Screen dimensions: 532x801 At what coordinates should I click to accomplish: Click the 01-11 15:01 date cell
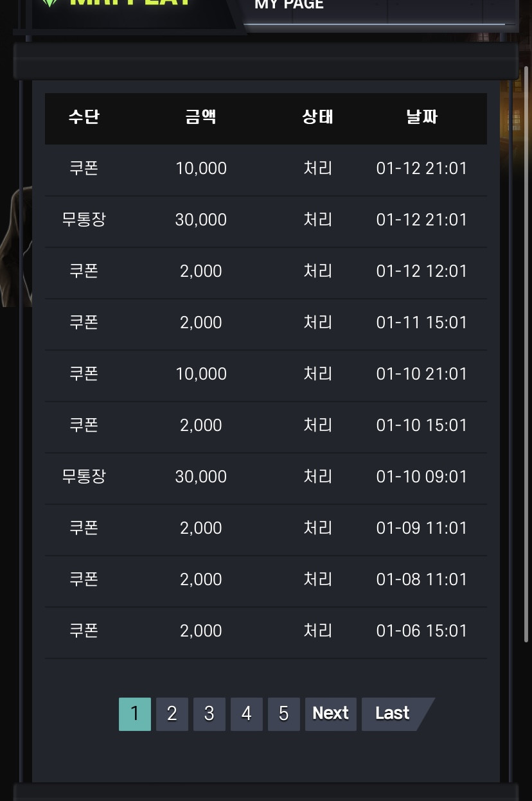421,322
